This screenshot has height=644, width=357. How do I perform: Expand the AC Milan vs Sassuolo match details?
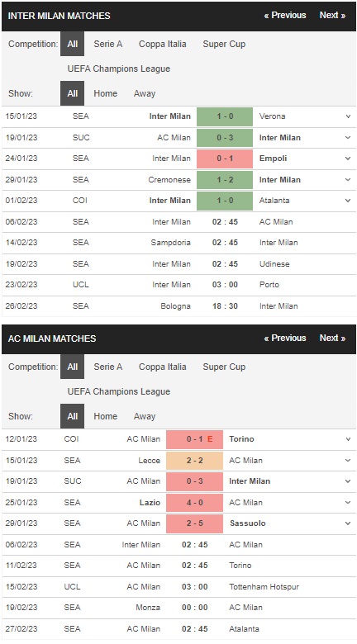pyautogui.click(x=348, y=523)
